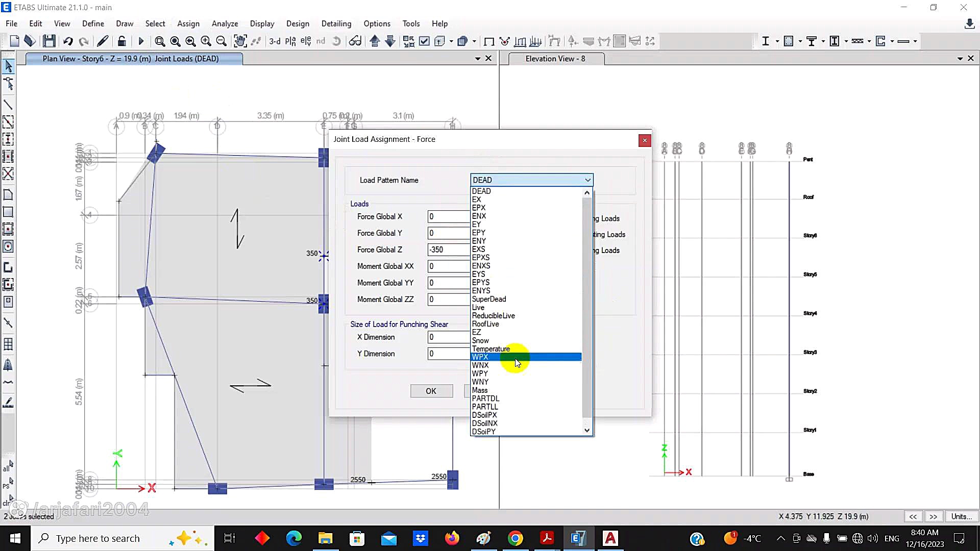Choose Draw Beam/Column/Brace line tool
The height and width of the screenshot is (551, 980).
click(8, 105)
